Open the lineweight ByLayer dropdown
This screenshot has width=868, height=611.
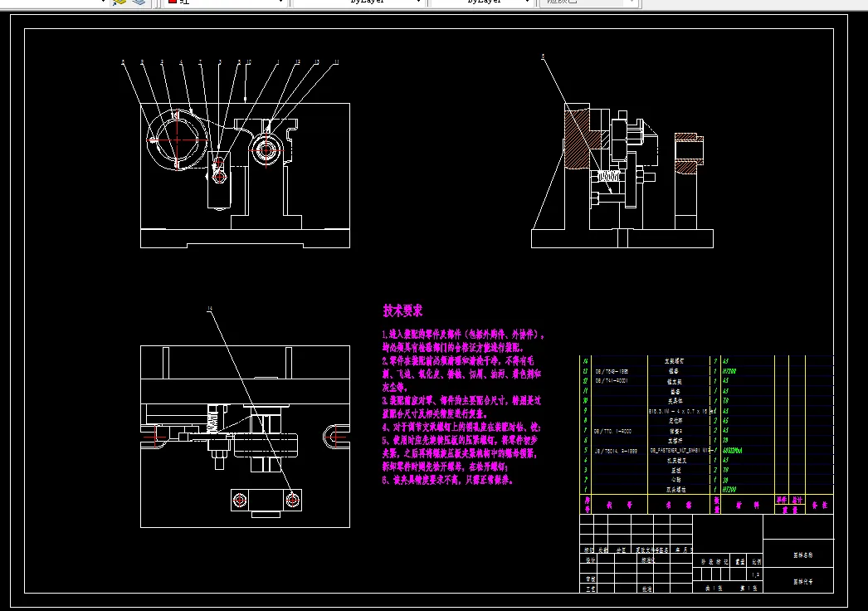[x=481, y=2]
